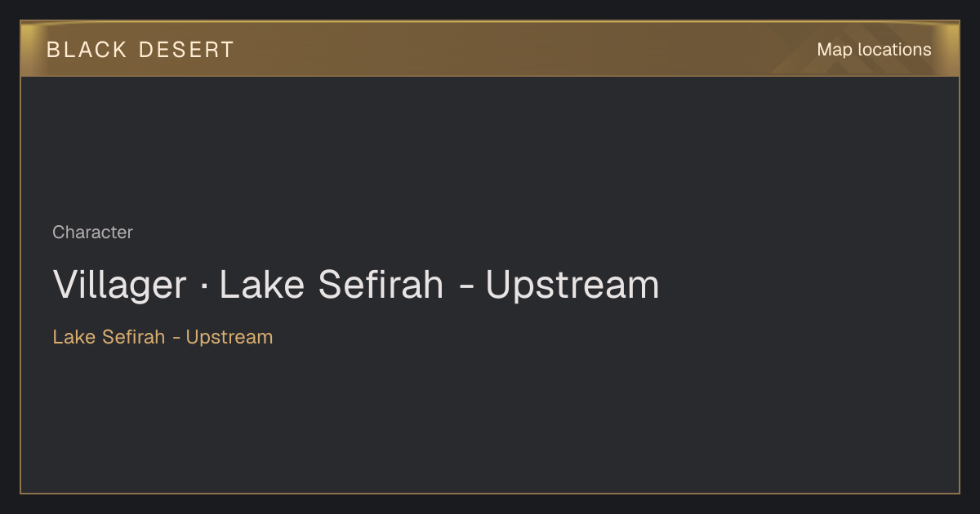Click the word Map in the header link
This screenshot has height=514, width=980.
(835, 50)
